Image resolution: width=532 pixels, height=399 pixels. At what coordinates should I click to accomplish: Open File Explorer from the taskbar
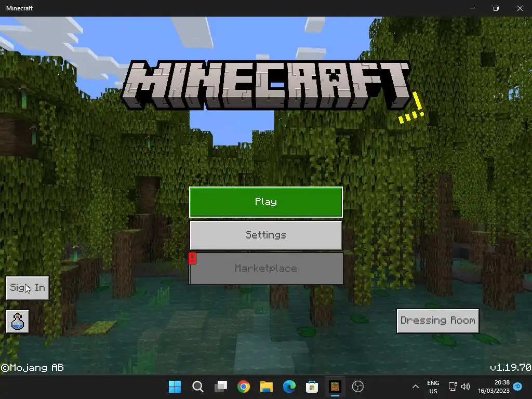coord(267,387)
